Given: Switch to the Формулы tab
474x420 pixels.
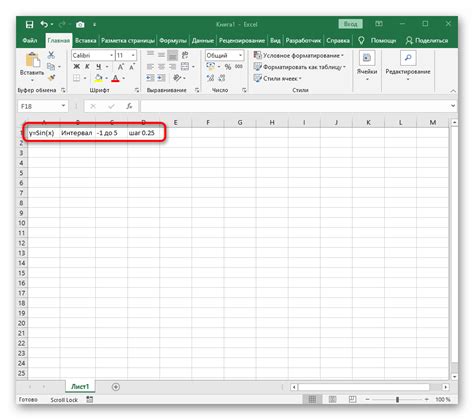Looking at the screenshot, I should 173,40.
